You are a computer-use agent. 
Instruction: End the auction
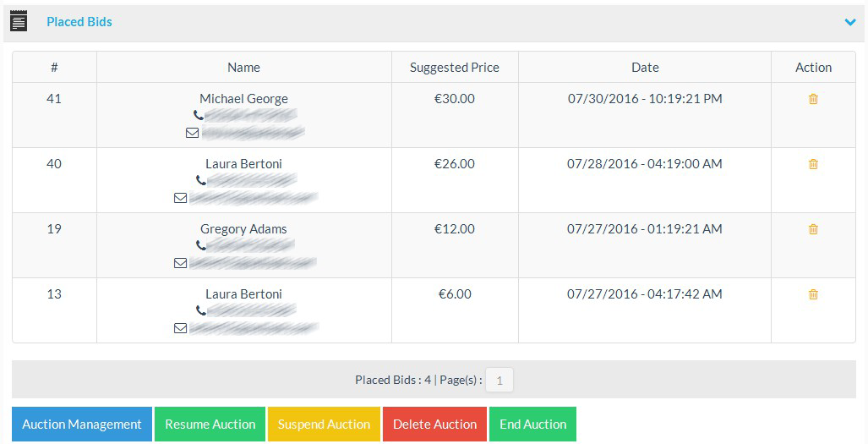(x=532, y=425)
